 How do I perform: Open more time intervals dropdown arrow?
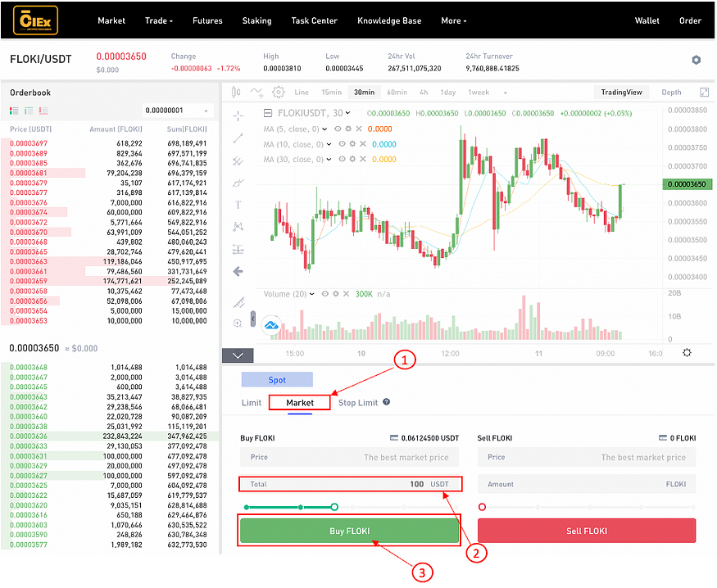pos(506,93)
